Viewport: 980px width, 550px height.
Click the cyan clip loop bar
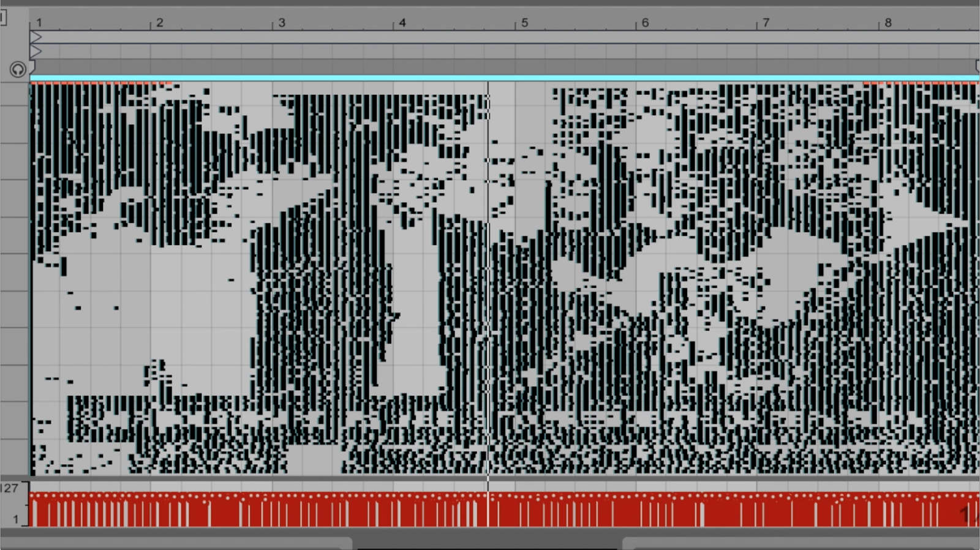(x=505, y=78)
